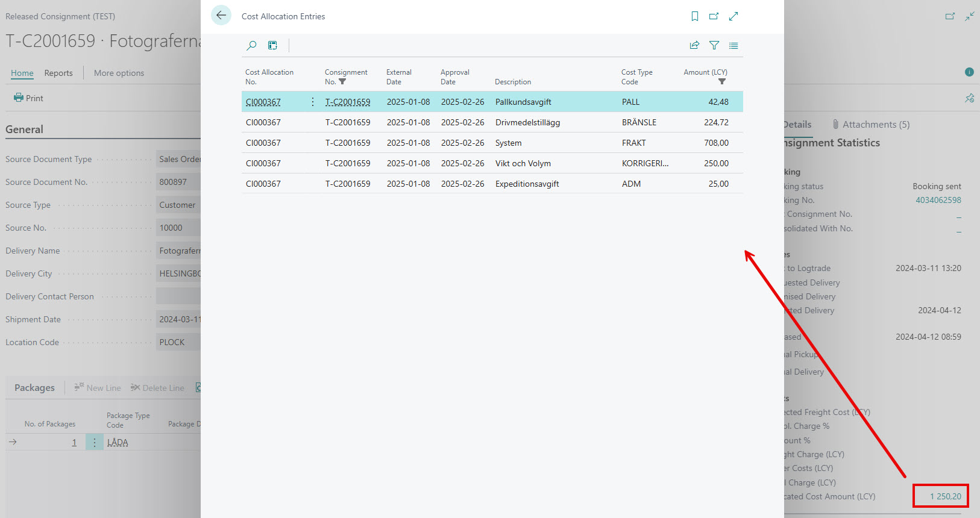Open consignment T-C2001659 link in PALL row
The height and width of the screenshot is (518, 980).
(x=348, y=102)
